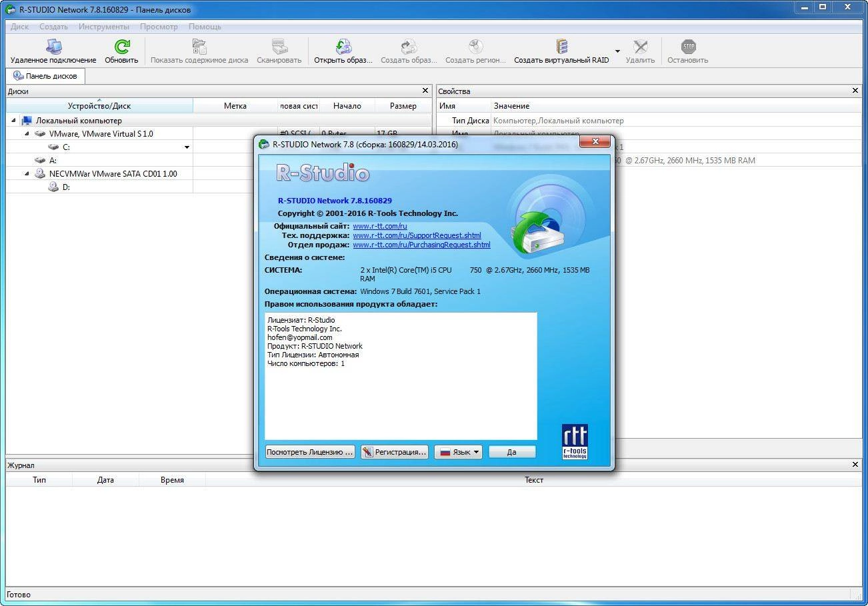
Task: Click Посмотреть Лицензию button
Action: tap(309, 452)
